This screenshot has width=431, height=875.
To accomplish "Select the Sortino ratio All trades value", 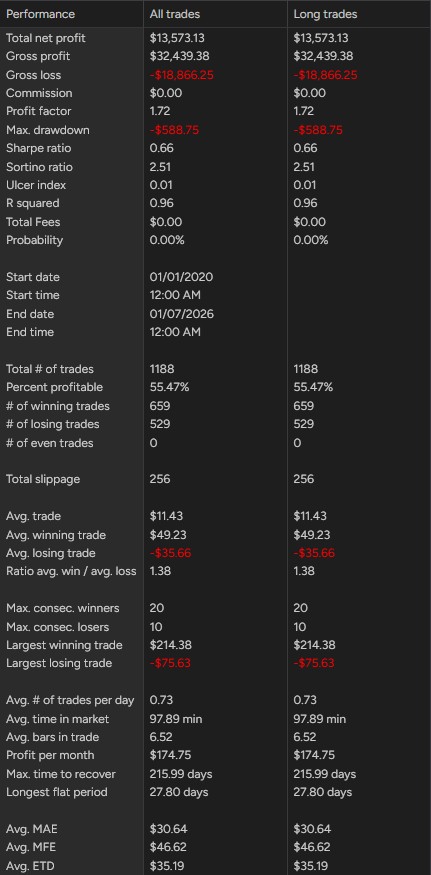I will (160, 167).
